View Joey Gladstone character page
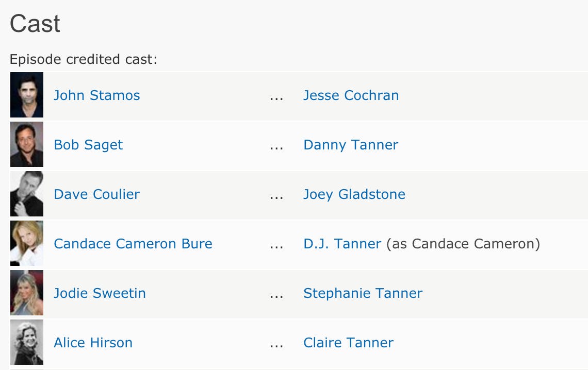588x370 pixels. pos(354,194)
